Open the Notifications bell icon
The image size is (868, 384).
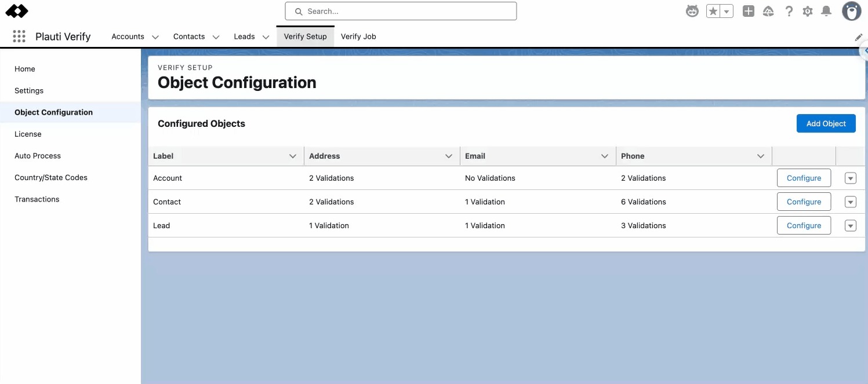[827, 11]
